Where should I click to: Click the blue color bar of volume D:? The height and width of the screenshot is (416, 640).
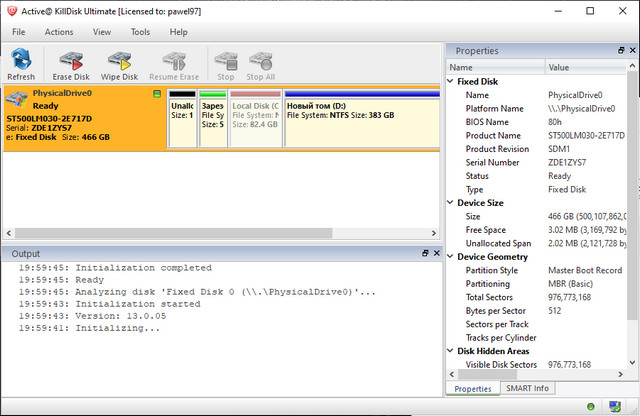coord(362,94)
